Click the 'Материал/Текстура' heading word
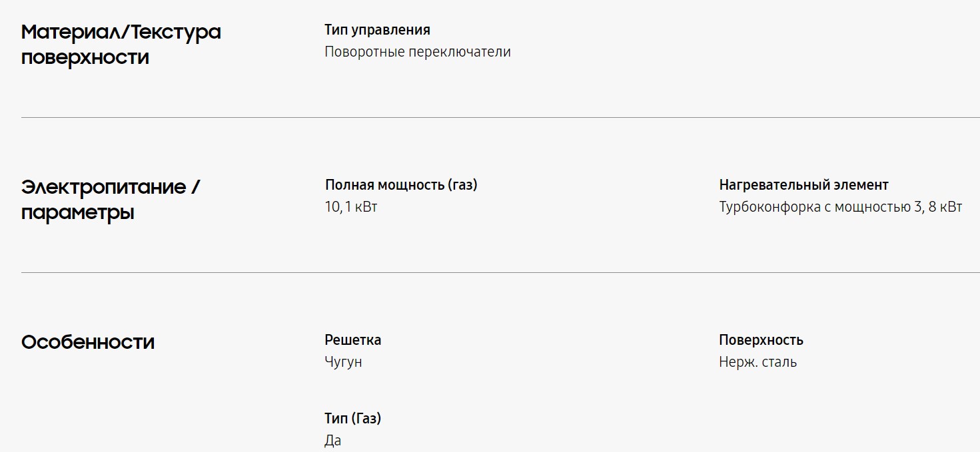The image size is (980, 452). (x=121, y=32)
